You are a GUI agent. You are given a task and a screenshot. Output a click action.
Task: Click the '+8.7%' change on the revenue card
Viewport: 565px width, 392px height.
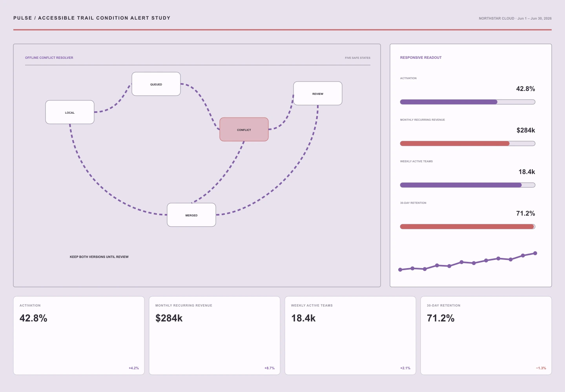click(270, 368)
